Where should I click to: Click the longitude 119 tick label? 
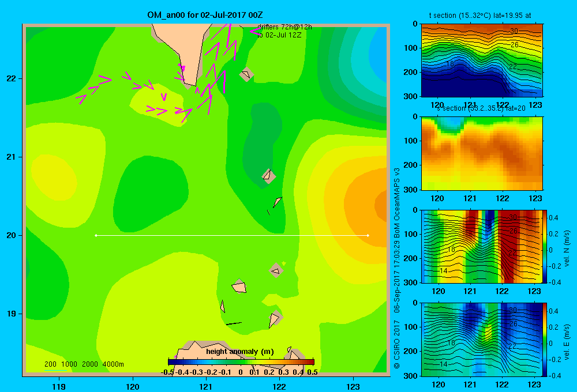(x=59, y=386)
